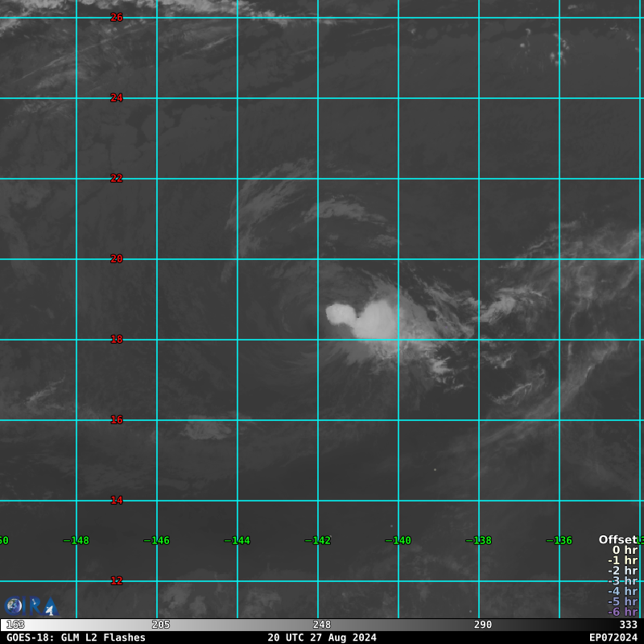Viewport: 644px width, 644px height.
Task: Click the green -144 longitude label
Action: tap(237, 540)
